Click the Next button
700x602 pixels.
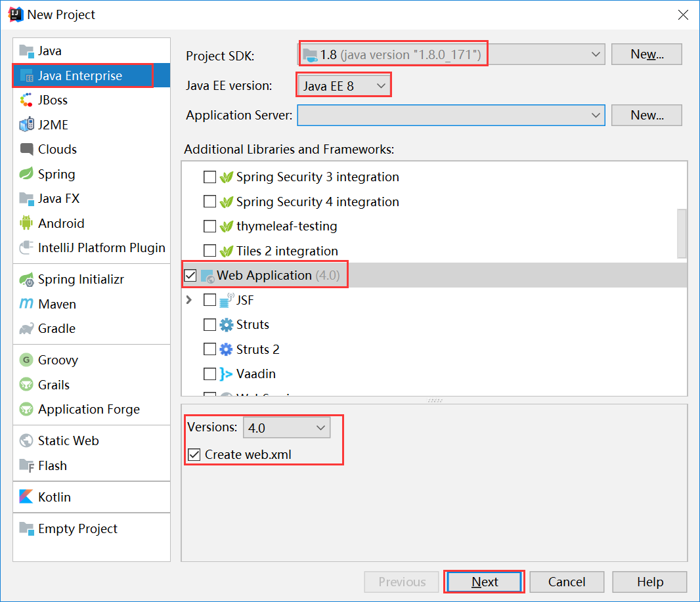(x=485, y=582)
